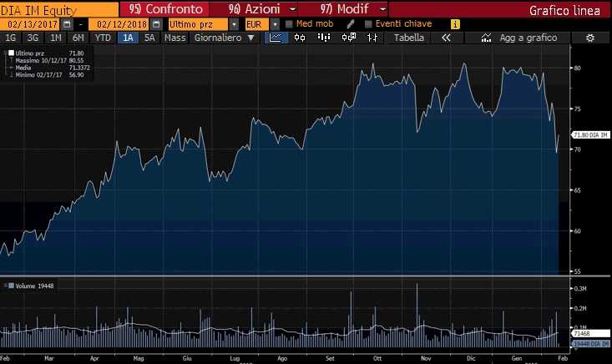Switch to candlestick chart icon

pos(300,38)
